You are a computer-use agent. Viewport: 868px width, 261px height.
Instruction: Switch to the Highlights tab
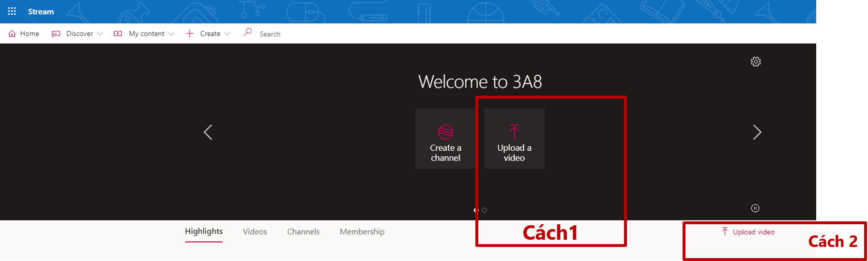point(204,232)
